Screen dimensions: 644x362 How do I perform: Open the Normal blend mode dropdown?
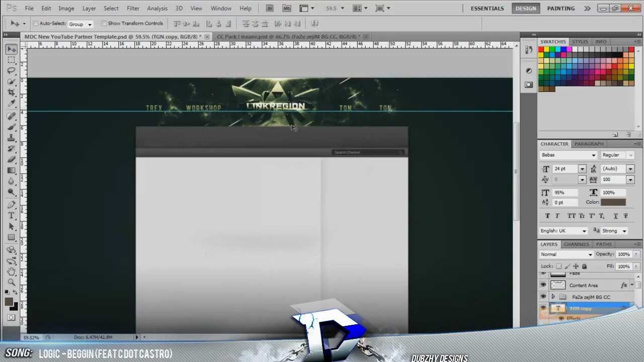[567, 254]
